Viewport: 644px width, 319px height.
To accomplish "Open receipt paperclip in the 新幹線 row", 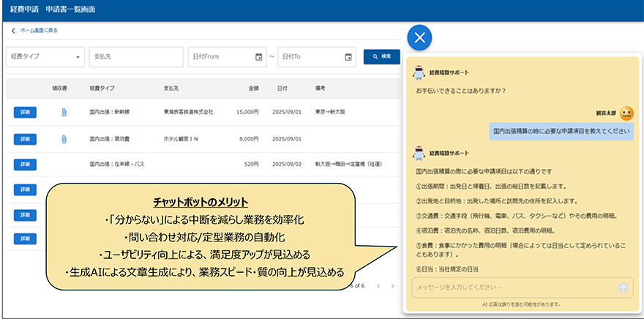I will [64, 112].
